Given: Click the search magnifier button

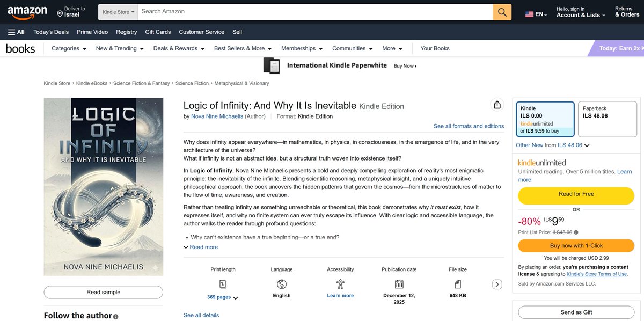Looking at the screenshot, I should [x=502, y=12].
